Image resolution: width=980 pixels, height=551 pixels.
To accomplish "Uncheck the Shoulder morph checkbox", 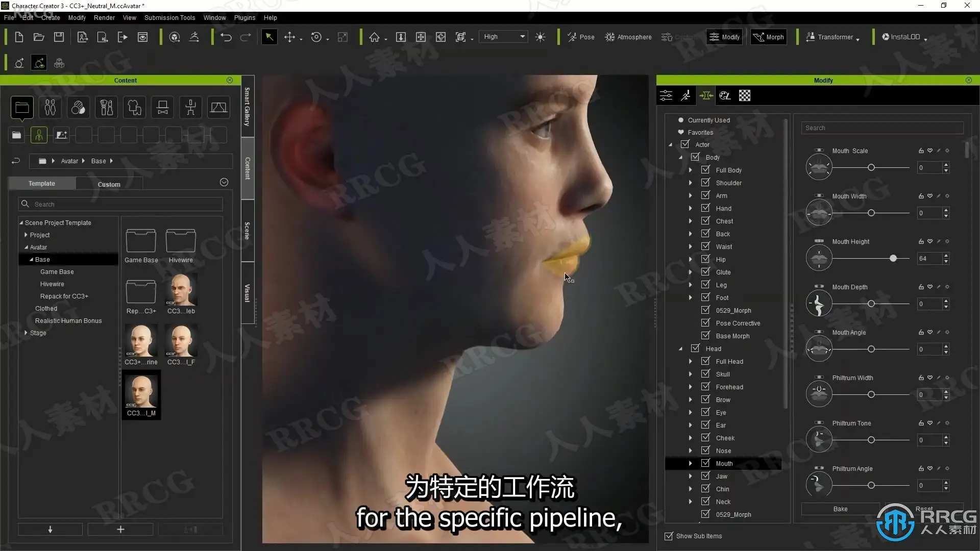I will (x=705, y=182).
